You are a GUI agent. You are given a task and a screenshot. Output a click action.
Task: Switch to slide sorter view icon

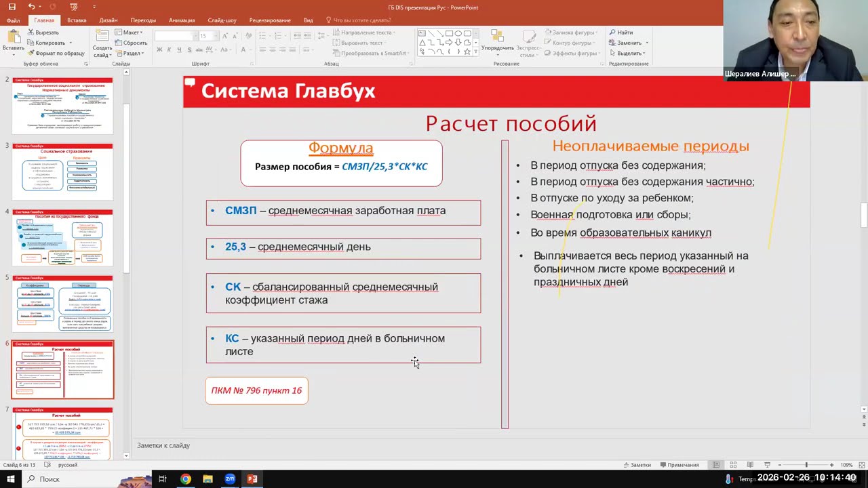733,465
